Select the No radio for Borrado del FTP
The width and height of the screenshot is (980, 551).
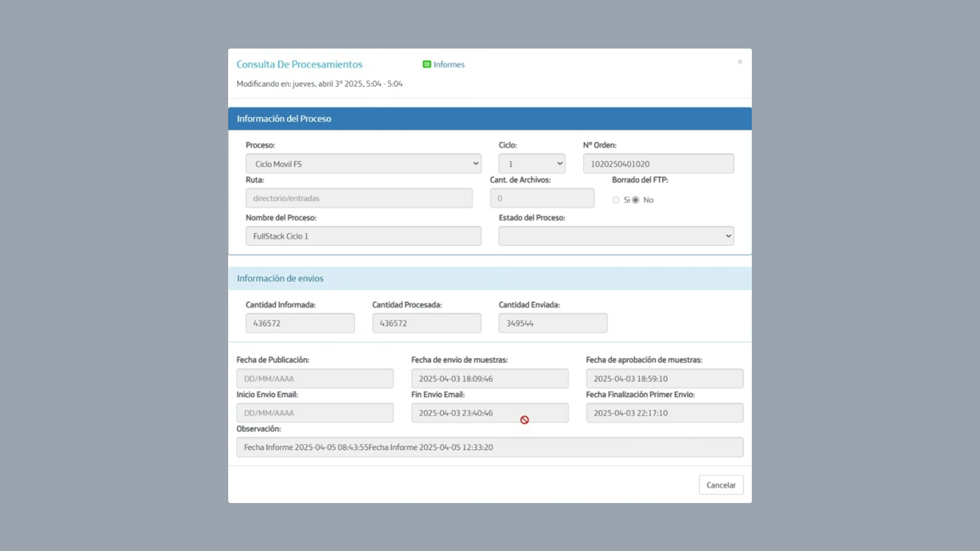tap(635, 200)
